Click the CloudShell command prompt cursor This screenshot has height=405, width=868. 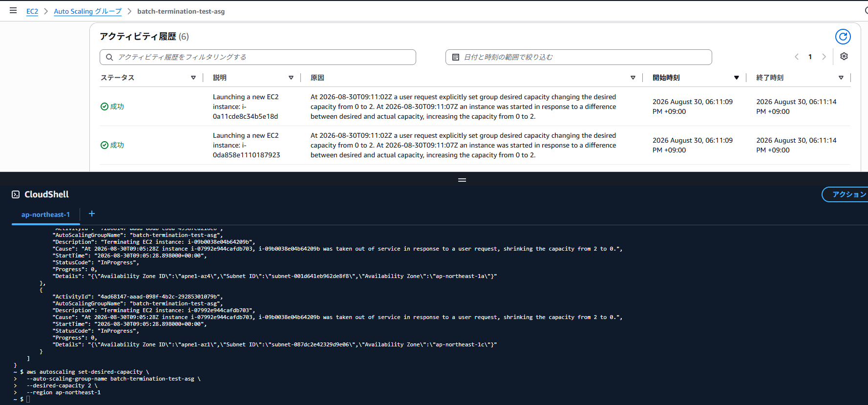[28, 399]
